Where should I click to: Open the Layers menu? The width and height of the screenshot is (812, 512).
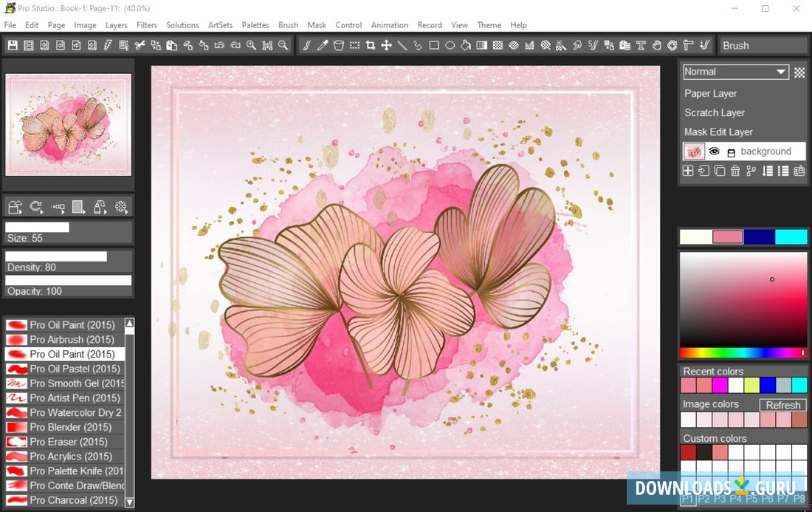pyautogui.click(x=116, y=25)
